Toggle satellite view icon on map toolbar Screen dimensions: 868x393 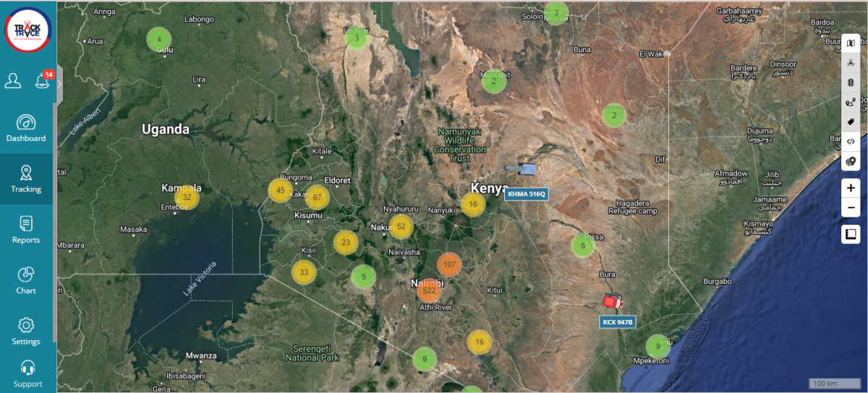(x=851, y=63)
